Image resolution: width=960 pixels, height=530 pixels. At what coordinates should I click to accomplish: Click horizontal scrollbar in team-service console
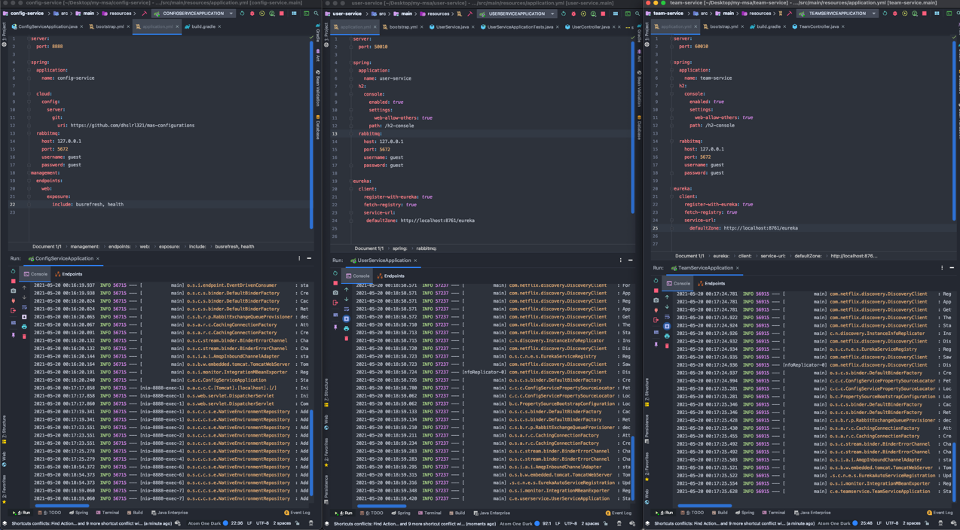705,506
